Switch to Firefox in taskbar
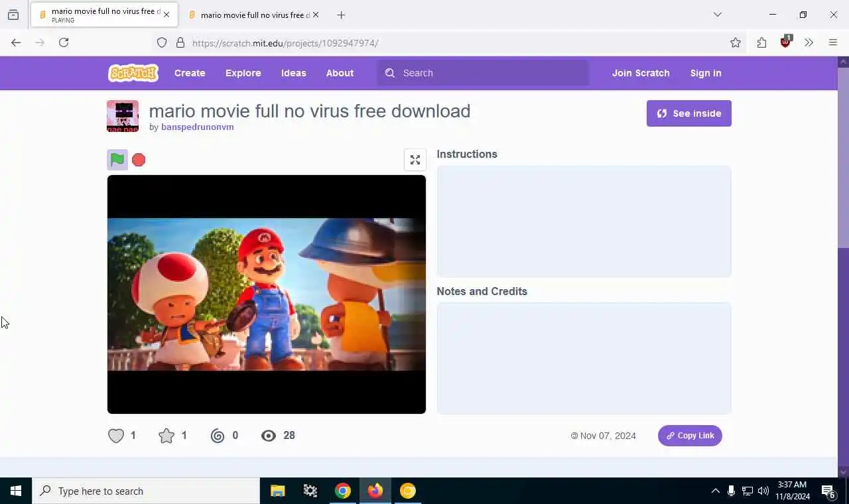Image resolution: width=849 pixels, height=504 pixels. tap(375, 491)
